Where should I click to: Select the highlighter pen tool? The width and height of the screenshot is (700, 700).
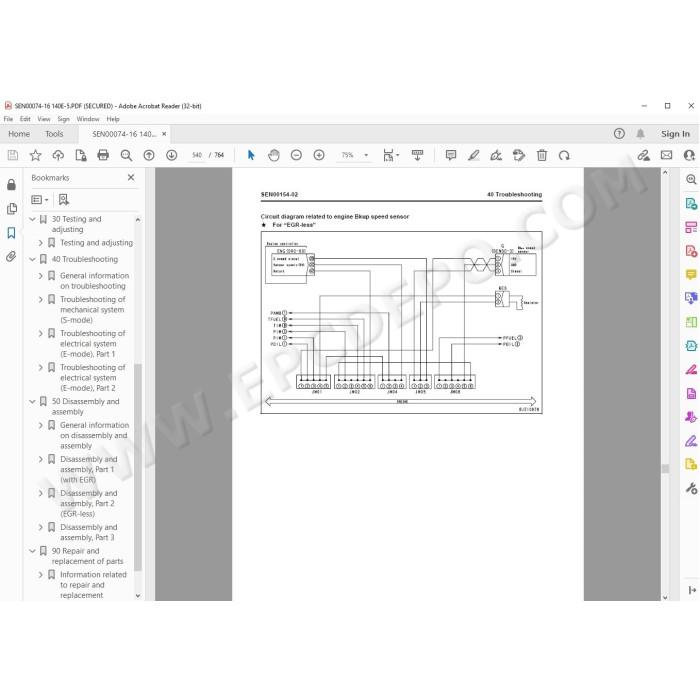point(474,155)
